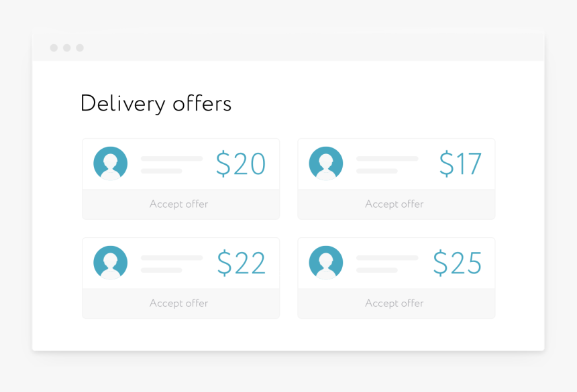
Task: Click the third window control dot
Action: point(80,48)
